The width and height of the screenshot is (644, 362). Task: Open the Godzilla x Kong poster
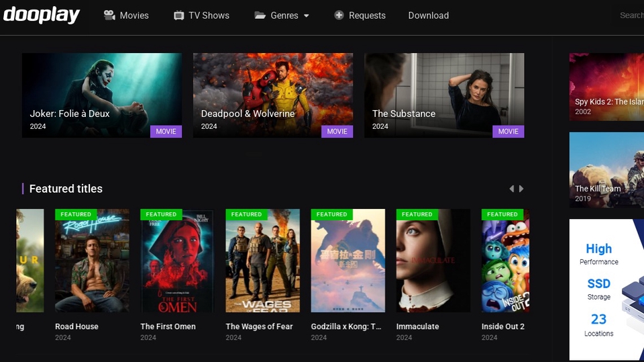tap(348, 261)
